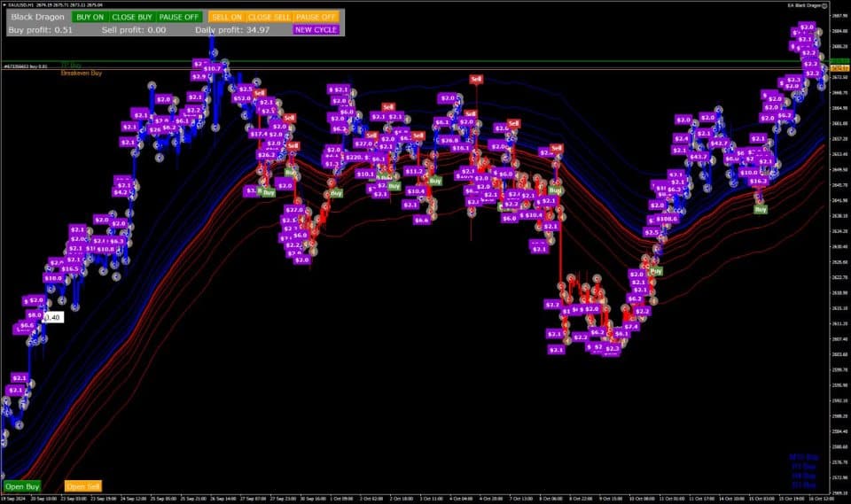
Task: Toggle the orange PAUSE OFF button
Action: coord(316,17)
